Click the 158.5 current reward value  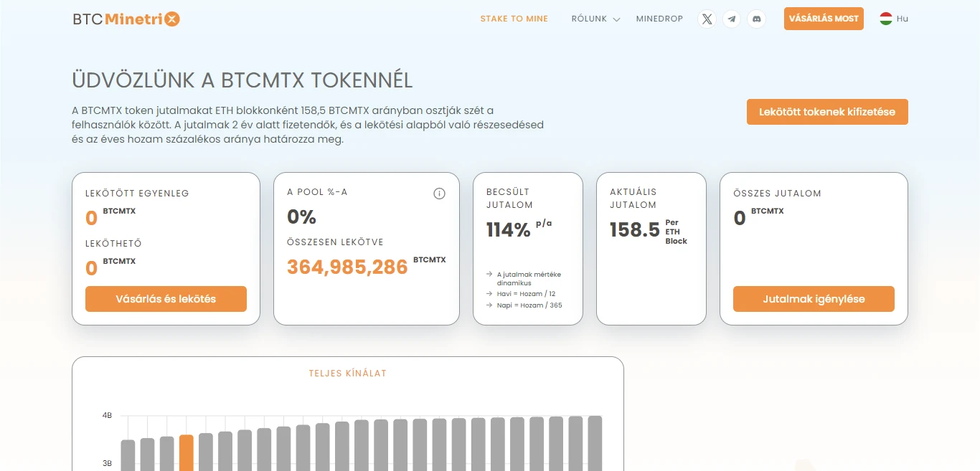(634, 230)
